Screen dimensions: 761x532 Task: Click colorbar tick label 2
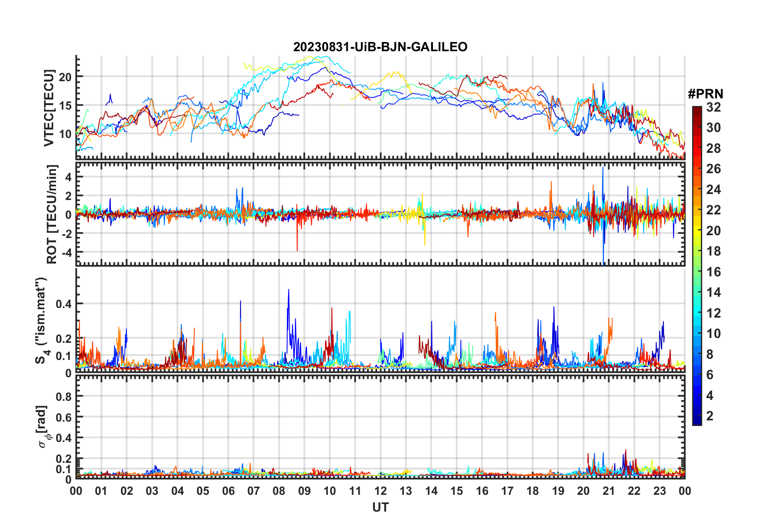pyautogui.click(x=710, y=416)
